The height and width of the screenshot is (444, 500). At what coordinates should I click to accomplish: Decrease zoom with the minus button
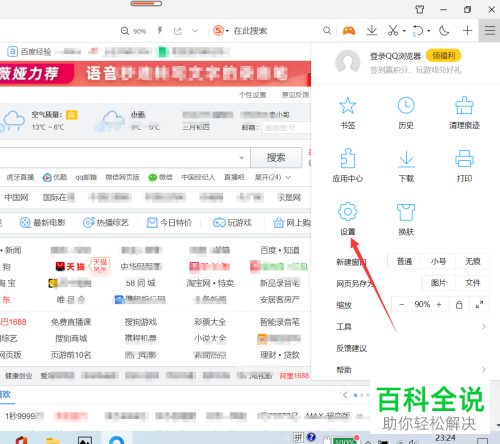[x=402, y=304]
